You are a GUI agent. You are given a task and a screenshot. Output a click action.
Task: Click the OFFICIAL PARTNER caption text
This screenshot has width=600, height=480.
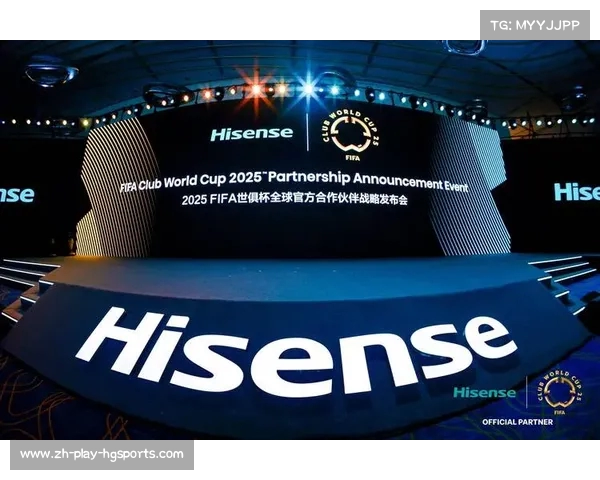pos(517,422)
